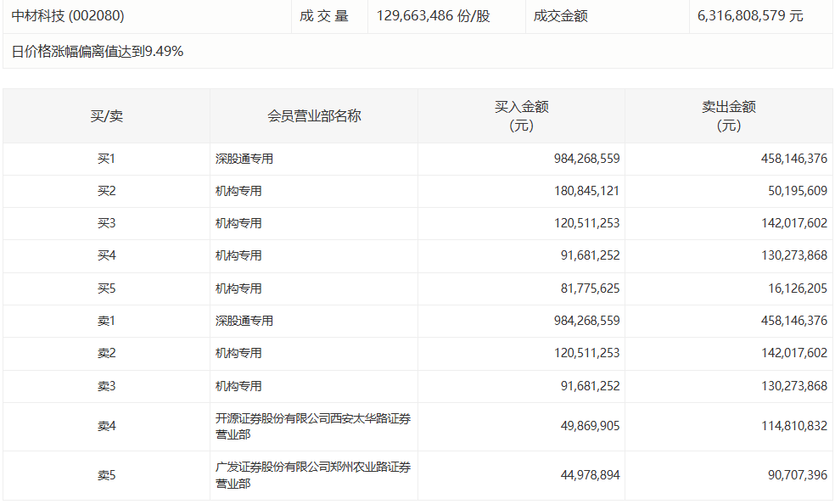Click 机构专用 in the 卖2 row
835x504 pixels.
(238, 353)
